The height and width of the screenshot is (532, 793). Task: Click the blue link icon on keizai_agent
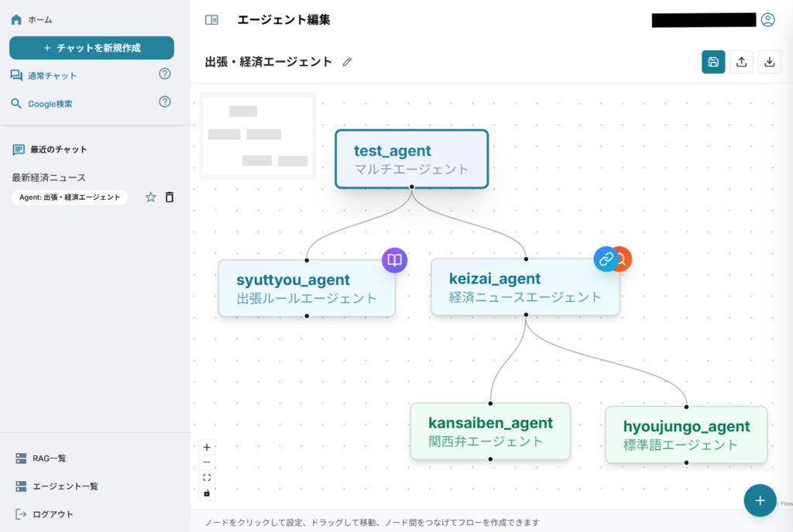pos(606,259)
